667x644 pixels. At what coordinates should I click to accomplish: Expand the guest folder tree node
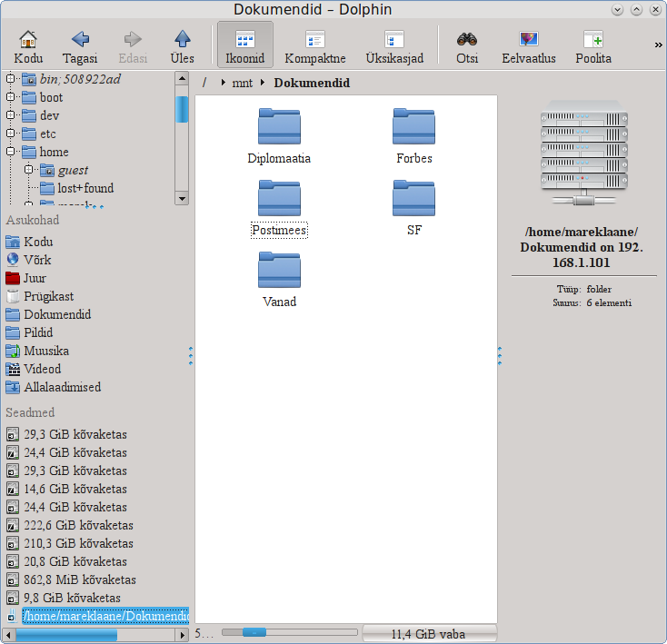[x=28, y=170]
